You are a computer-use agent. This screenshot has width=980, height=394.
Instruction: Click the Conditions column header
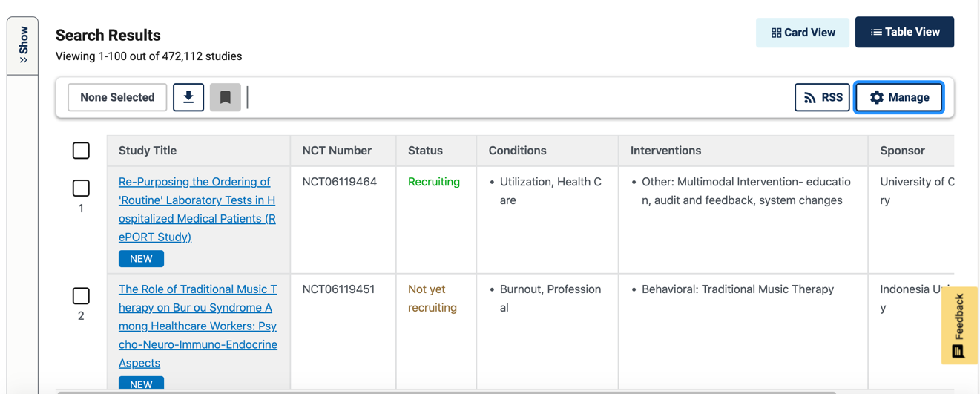tap(517, 151)
